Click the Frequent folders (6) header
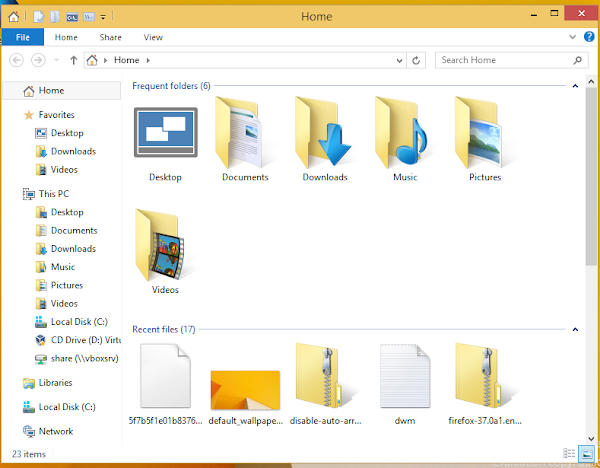Screen dimensions: 600x468 tap(171, 86)
